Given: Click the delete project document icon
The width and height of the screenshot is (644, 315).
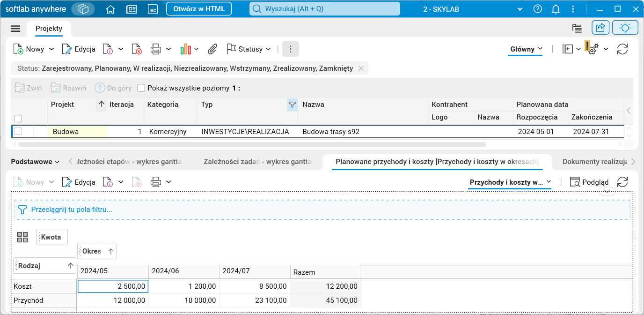Looking at the screenshot, I should 137,49.
